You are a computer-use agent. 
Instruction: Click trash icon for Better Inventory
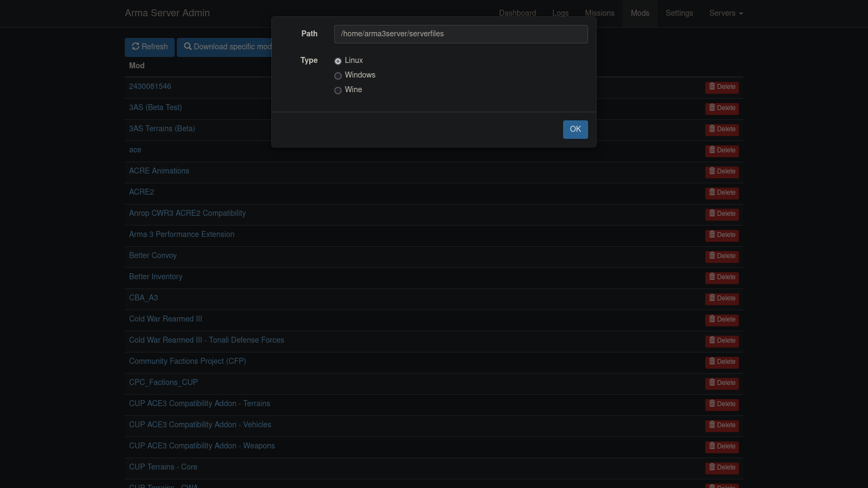pos(712,277)
